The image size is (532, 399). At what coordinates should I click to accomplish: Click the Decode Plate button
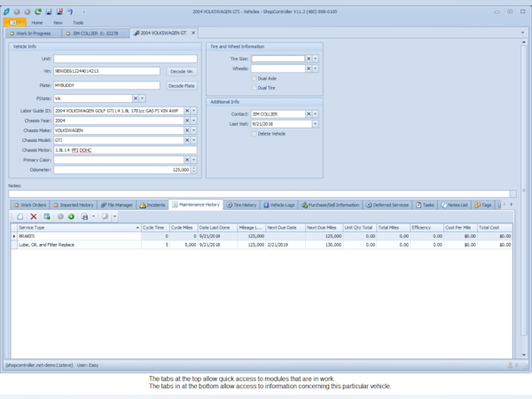click(182, 86)
